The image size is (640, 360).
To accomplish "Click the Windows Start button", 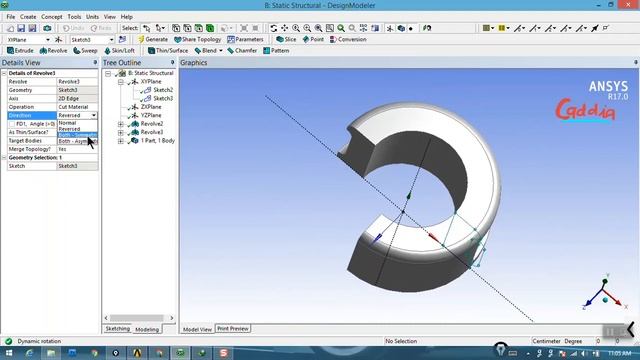I will pyautogui.click(x=8, y=353).
